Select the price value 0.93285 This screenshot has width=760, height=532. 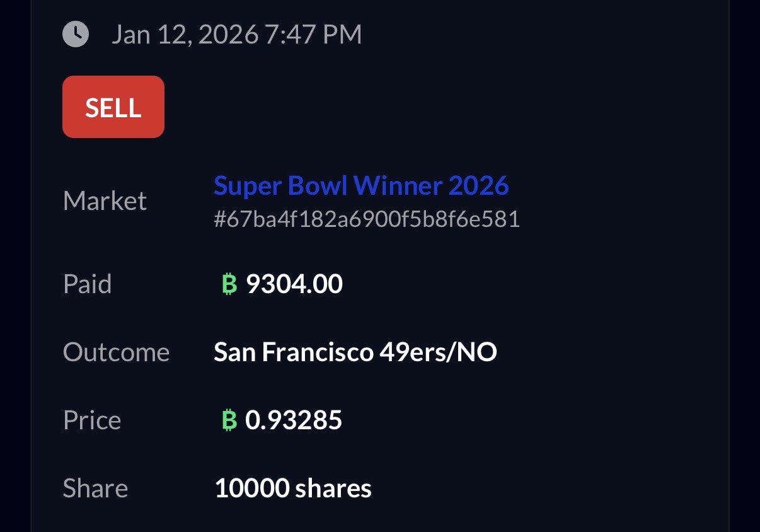293,420
